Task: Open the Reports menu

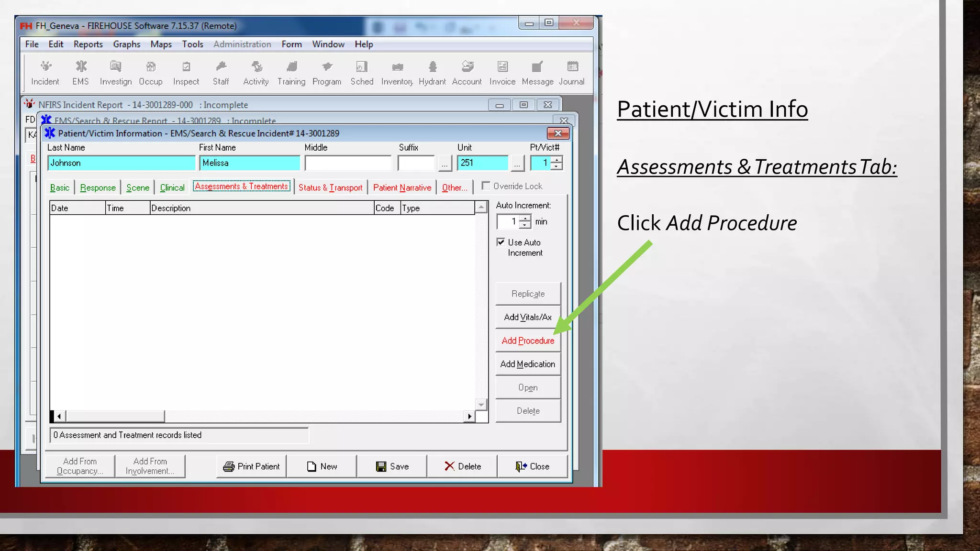Action: [x=88, y=44]
